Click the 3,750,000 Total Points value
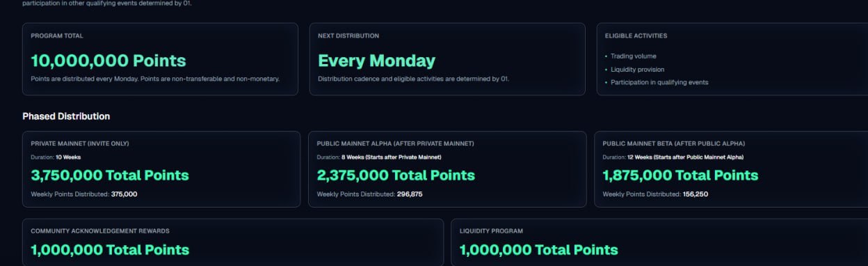868x266 pixels. (110, 175)
